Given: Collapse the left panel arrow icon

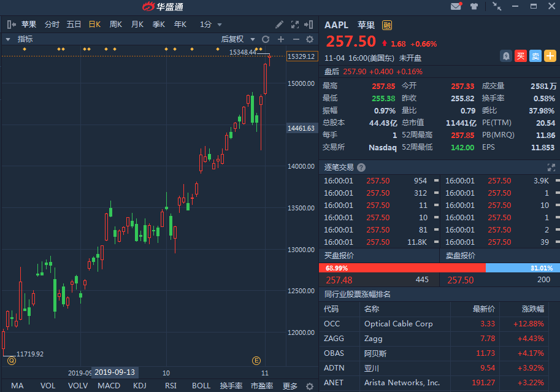Looking at the screenshot, I should pyautogui.click(x=11, y=25).
